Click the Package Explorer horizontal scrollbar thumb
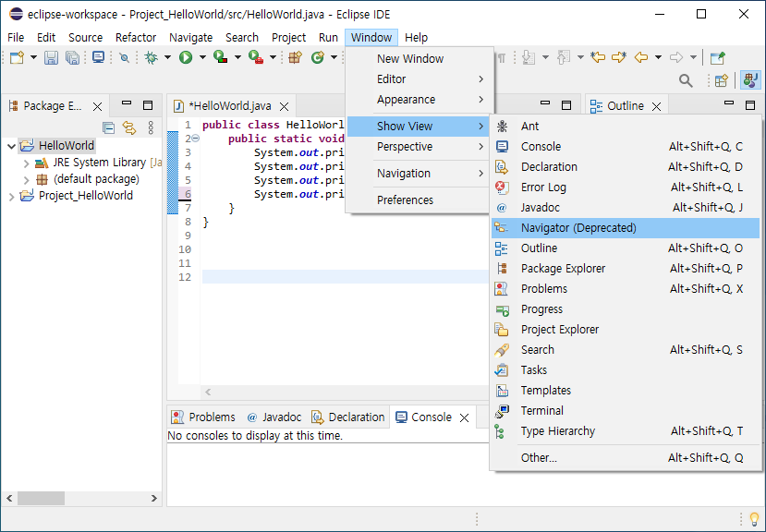This screenshot has width=766, height=532. [x=41, y=499]
